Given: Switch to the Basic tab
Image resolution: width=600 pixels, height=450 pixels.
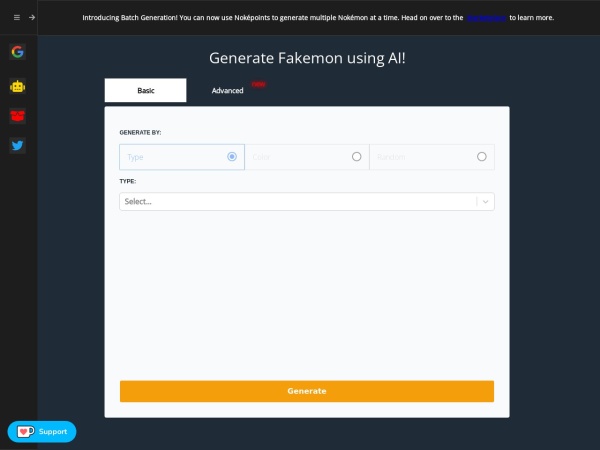Looking at the screenshot, I should point(145,90).
